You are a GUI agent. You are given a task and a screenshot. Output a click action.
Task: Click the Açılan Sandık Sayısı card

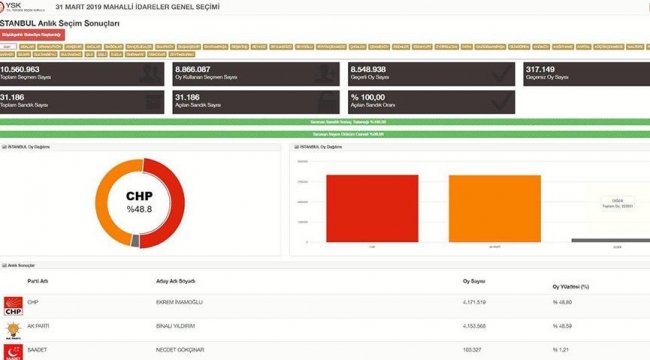pos(256,102)
